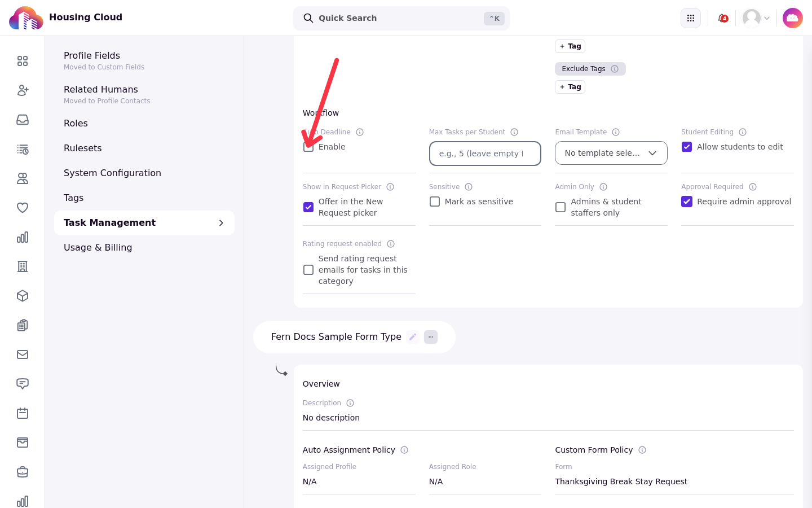
Task: Click the Max Tasks per Student field
Action: click(x=485, y=154)
